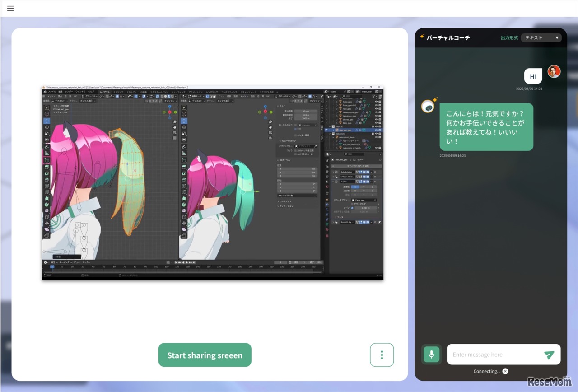Cancel connecting with the small X icon
The image size is (578, 392).
[x=505, y=371]
